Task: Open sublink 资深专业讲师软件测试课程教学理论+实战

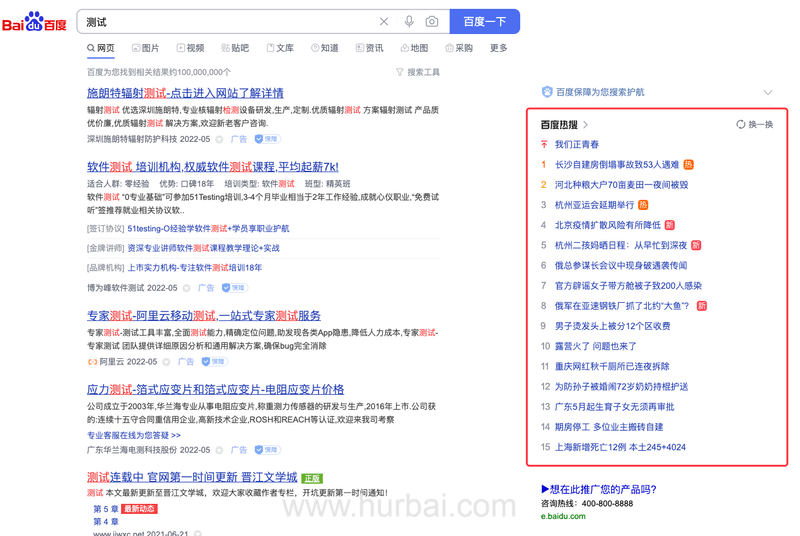Action: [204, 248]
